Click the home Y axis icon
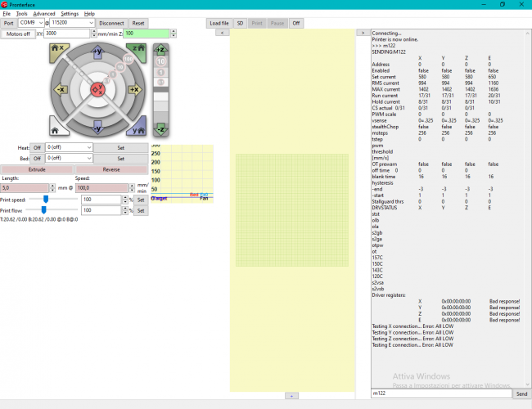The width and height of the screenshot is (532, 409). point(137,128)
